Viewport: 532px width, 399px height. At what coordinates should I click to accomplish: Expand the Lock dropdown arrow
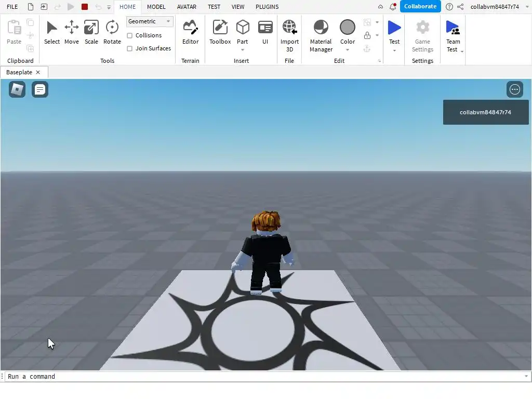(x=377, y=35)
